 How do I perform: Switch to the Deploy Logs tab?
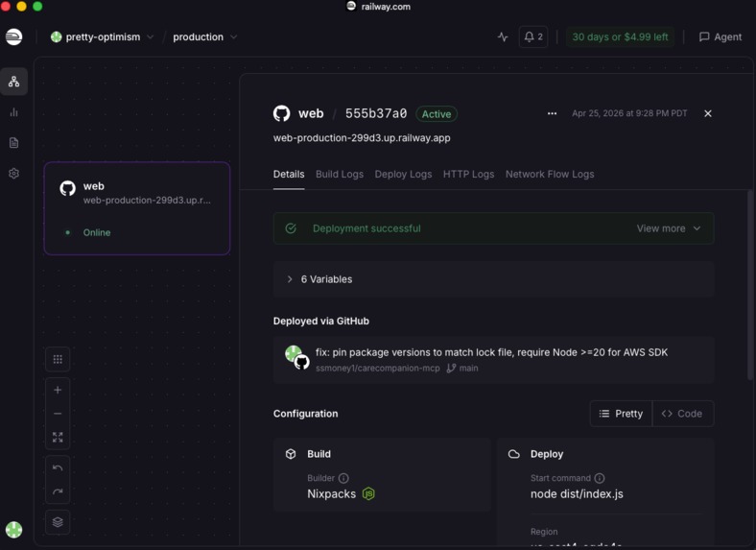pyautogui.click(x=403, y=174)
